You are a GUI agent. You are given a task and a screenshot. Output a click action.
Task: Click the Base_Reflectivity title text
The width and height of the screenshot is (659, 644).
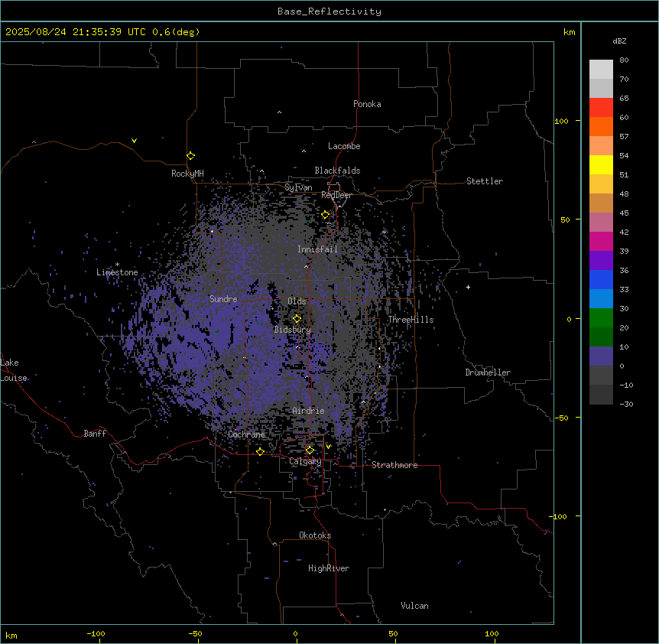tap(329, 11)
